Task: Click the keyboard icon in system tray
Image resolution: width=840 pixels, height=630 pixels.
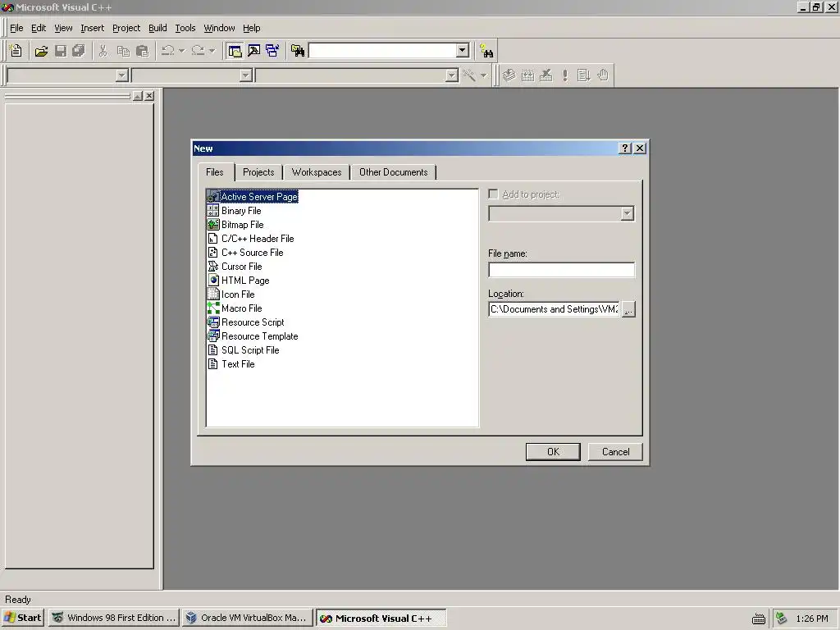Action: [x=759, y=619]
